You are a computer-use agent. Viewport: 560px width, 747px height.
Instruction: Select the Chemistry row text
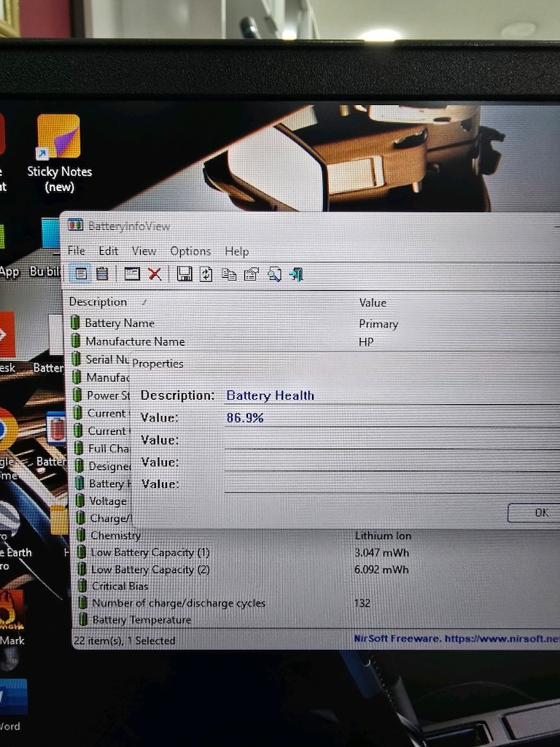[x=116, y=535]
